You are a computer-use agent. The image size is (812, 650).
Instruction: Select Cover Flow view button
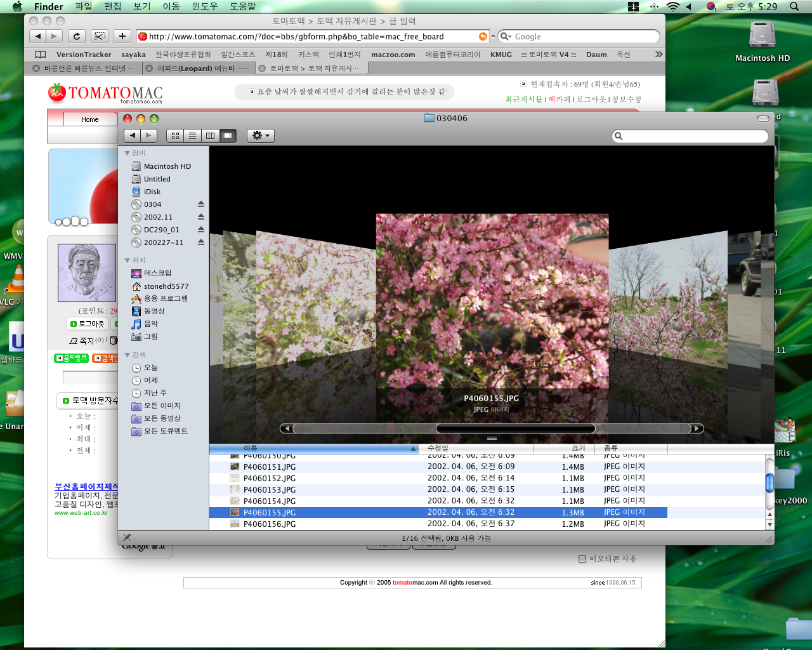228,135
